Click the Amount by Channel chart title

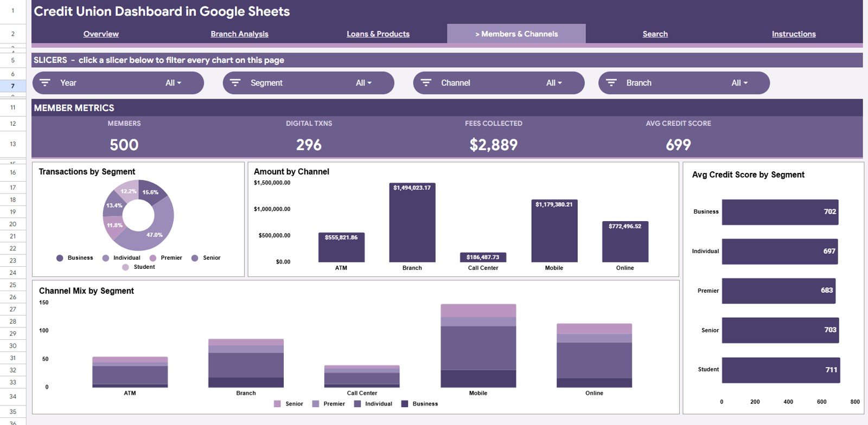(291, 172)
